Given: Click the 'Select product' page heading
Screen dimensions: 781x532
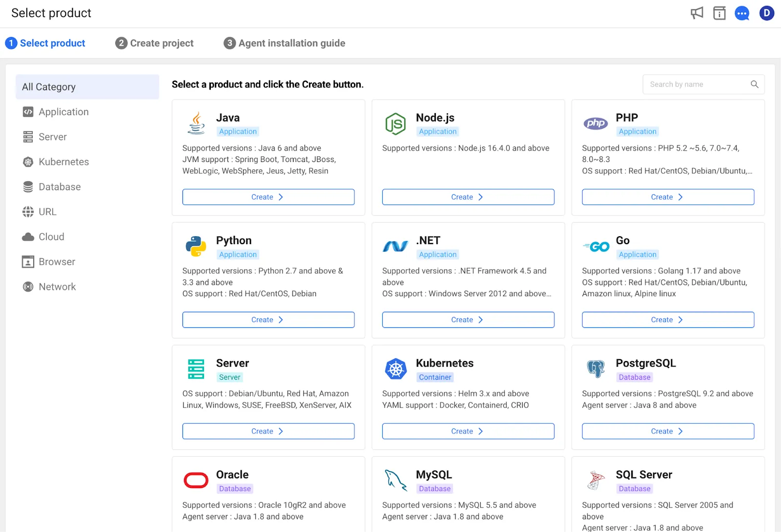Looking at the screenshot, I should [51, 13].
